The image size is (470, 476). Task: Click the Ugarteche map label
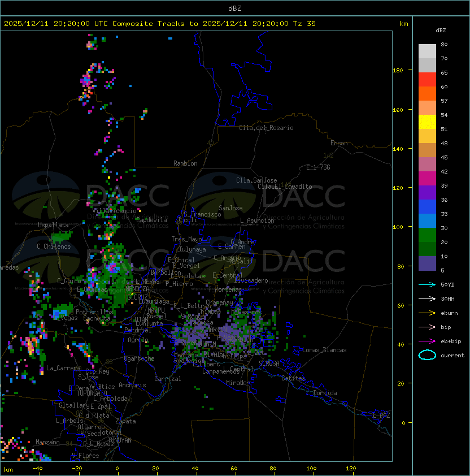139,358
